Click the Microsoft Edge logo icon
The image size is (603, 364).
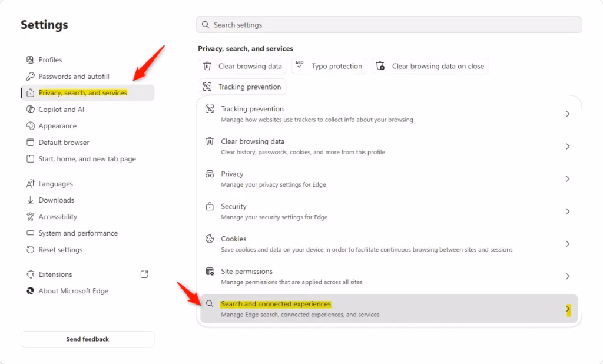point(30,291)
